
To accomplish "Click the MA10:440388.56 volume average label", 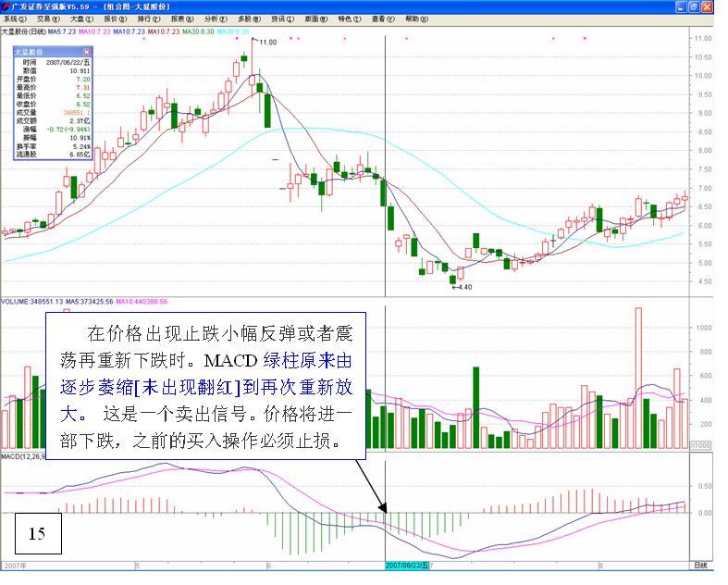I will [142, 302].
